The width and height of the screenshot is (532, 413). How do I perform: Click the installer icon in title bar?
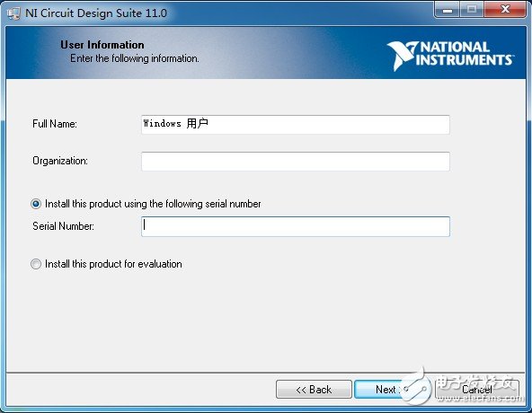(x=13, y=13)
